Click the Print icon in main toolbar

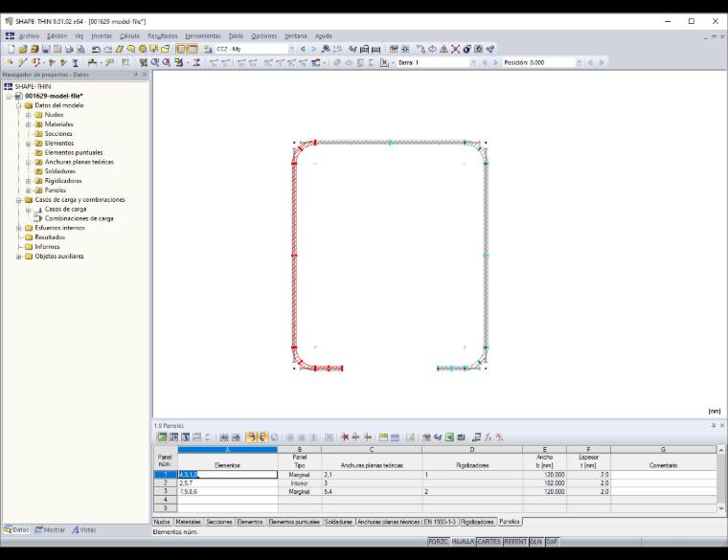tap(69, 49)
